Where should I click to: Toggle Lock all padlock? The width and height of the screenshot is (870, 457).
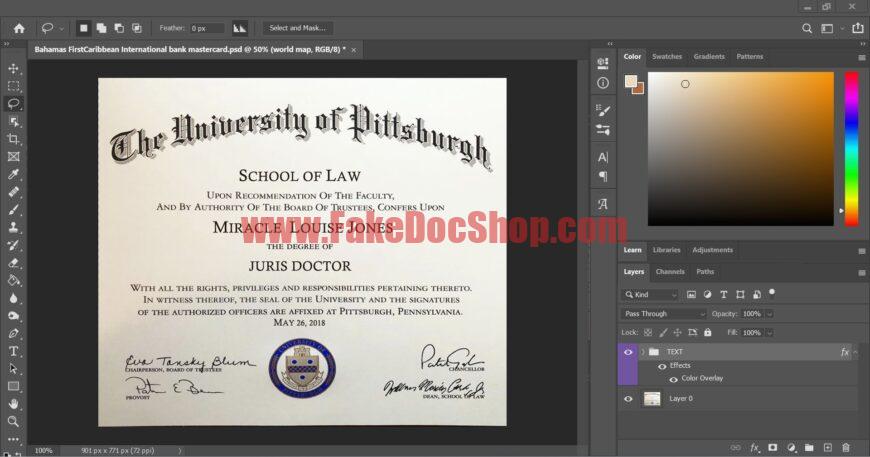(707, 333)
